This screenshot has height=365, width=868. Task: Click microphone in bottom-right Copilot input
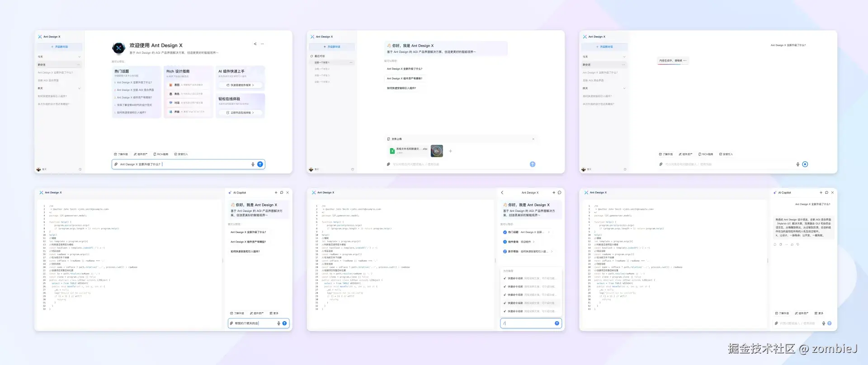824,323
